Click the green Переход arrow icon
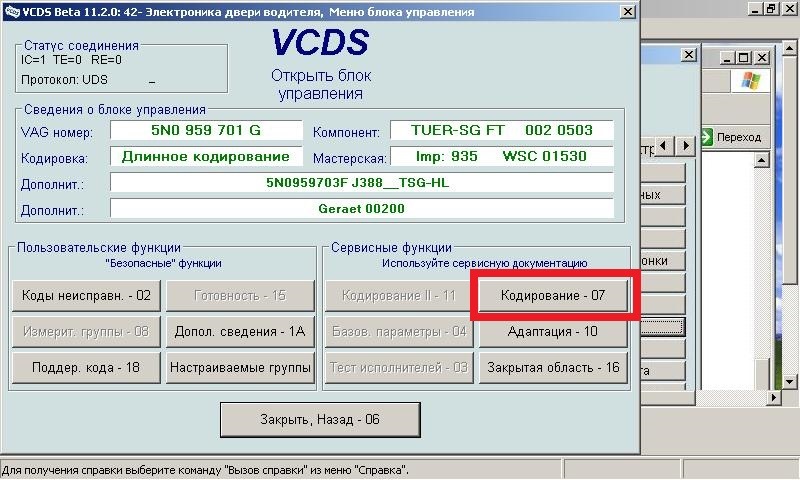This screenshot has height=480, width=800. (707, 137)
